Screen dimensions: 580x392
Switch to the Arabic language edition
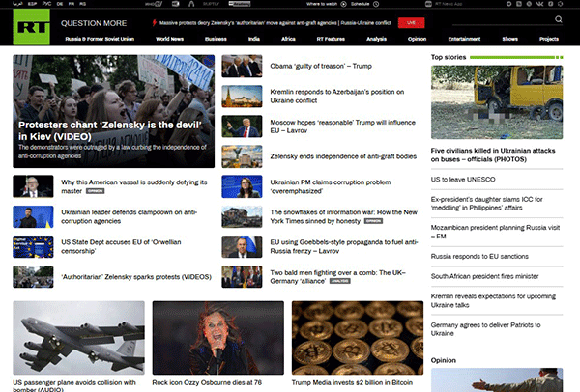pyautogui.click(x=17, y=4)
